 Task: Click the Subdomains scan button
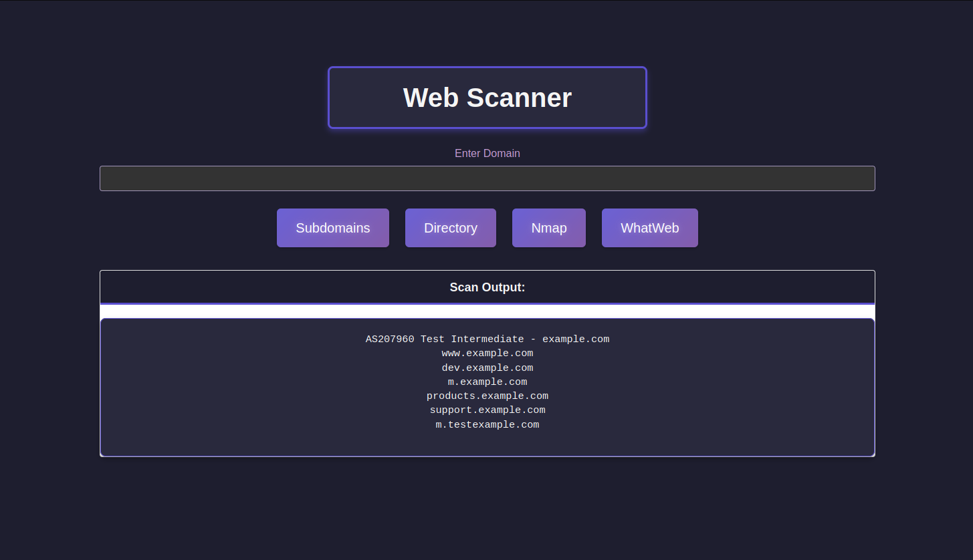[332, 228]
